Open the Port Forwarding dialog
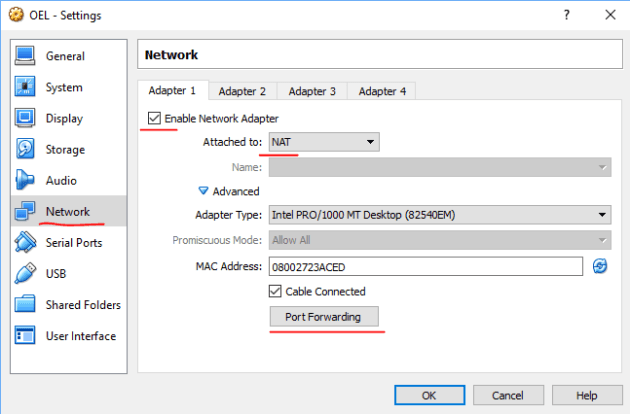Screen dimensions: 630x414 (x=324, y=317)
